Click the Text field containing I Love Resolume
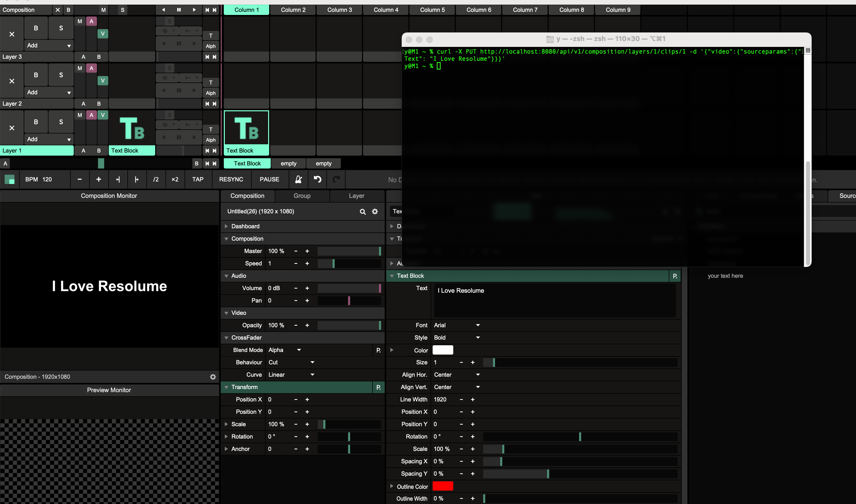 pos(554,300)
